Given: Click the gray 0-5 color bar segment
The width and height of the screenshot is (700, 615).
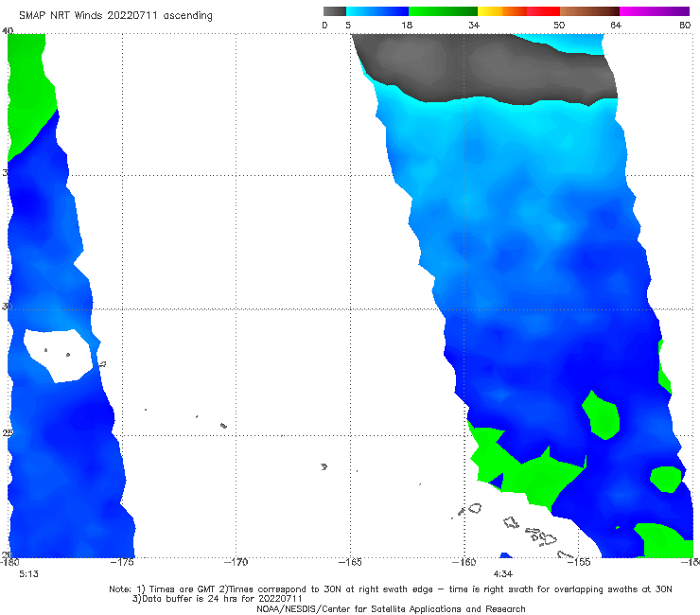Looking at the screenshot, I should 334,11.
